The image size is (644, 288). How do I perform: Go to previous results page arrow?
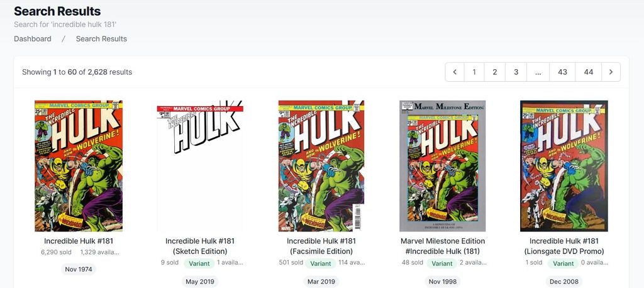click(455, 72)
